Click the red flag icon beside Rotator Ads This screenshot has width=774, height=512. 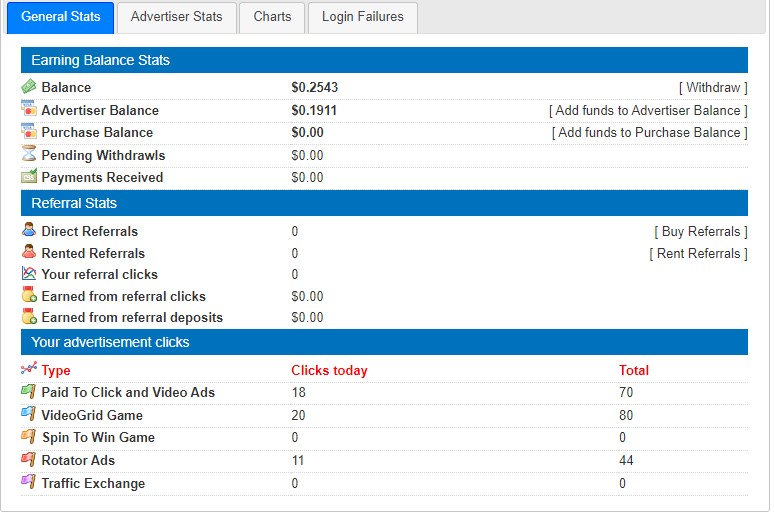pos(29,460)
